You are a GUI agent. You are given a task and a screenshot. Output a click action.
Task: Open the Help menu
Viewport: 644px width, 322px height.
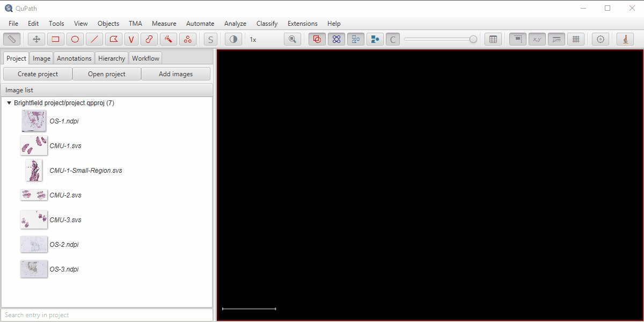(334, 24)
